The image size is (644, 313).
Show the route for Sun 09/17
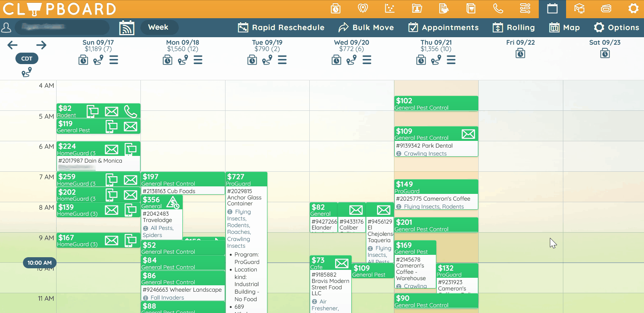pos(98,60)
